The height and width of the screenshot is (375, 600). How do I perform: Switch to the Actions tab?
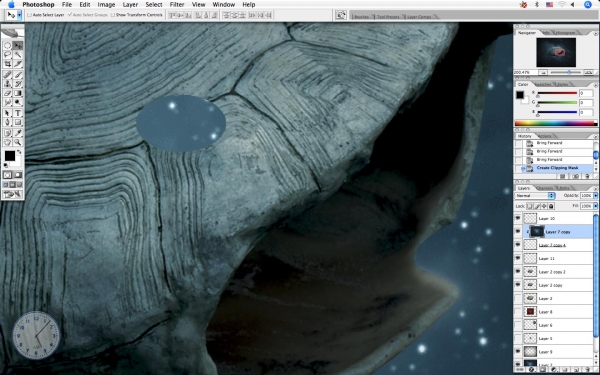click(544, 136)
